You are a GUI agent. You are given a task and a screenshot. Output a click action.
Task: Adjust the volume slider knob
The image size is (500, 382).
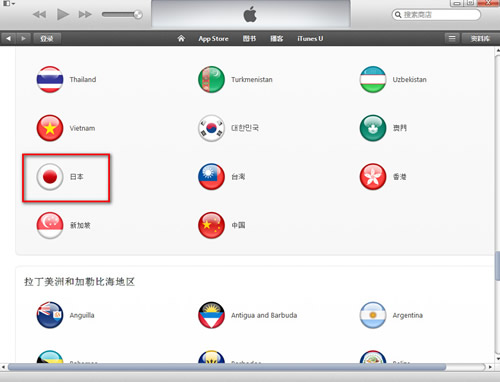[x=138, y=14]
